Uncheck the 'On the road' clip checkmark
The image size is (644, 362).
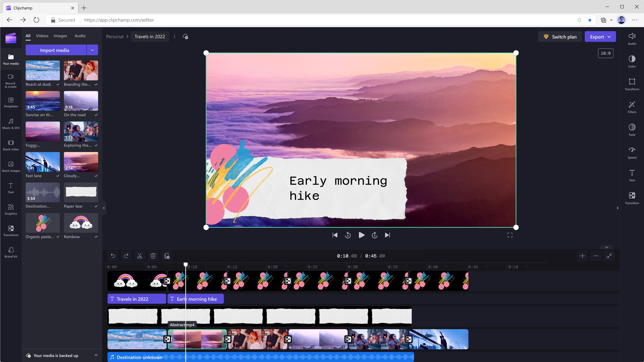[x=96, y=115]
